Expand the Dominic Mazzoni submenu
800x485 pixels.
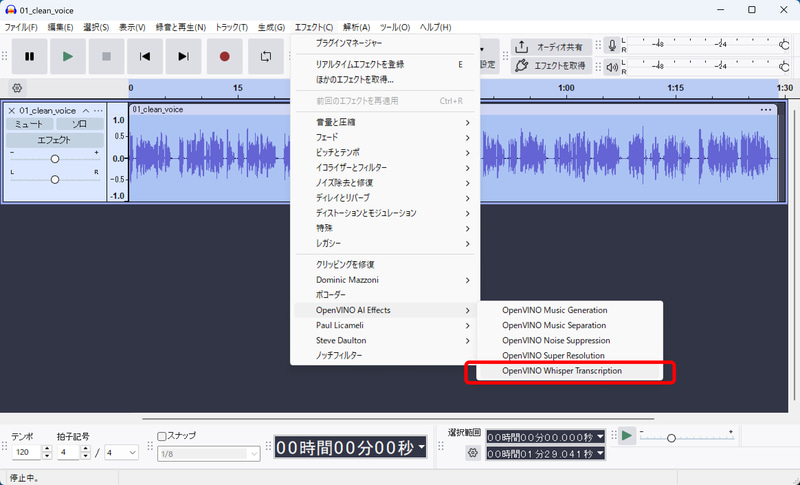[x=385, y=280]
